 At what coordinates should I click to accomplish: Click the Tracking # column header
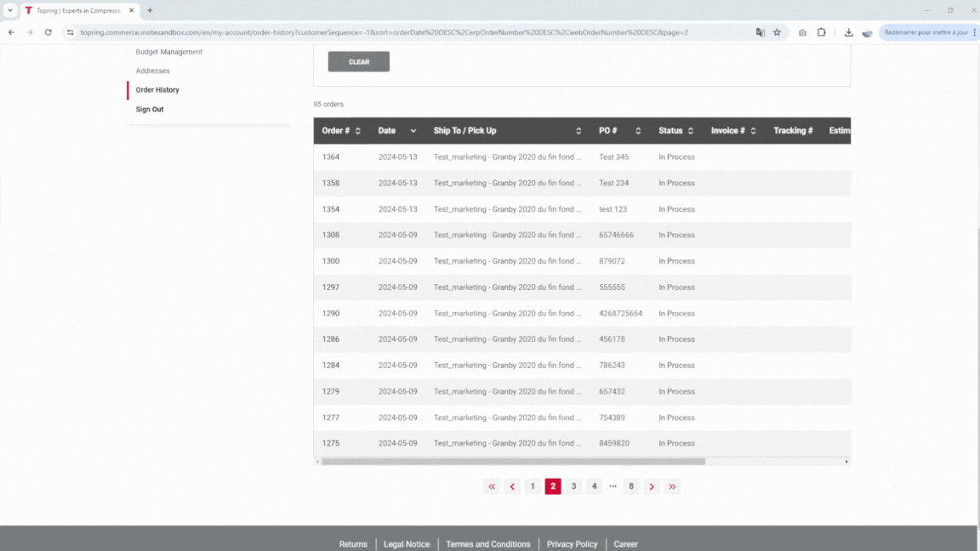pyautogui.click(x=793, y=131)
